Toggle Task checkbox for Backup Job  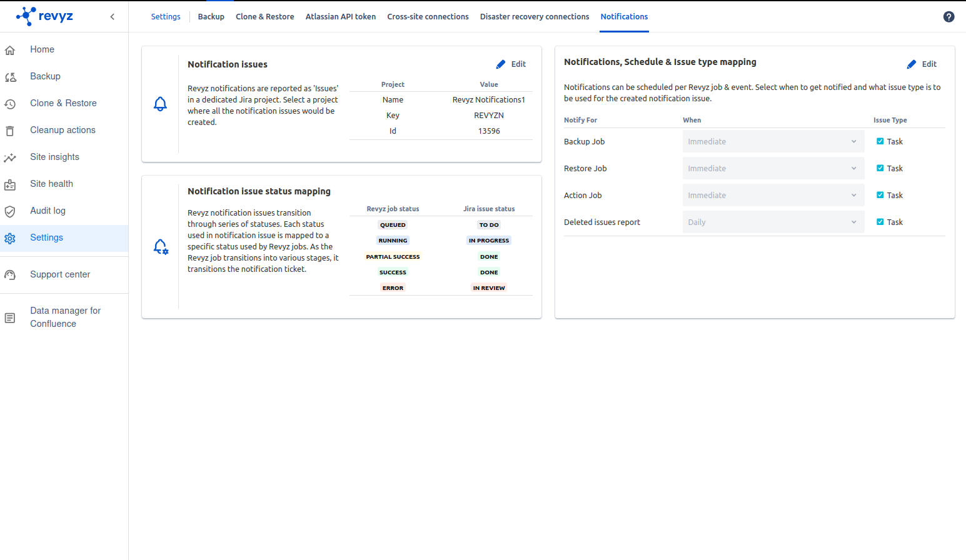pos(880,141)
